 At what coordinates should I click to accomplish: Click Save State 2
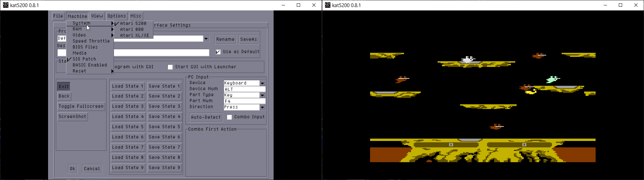point(165,96)
